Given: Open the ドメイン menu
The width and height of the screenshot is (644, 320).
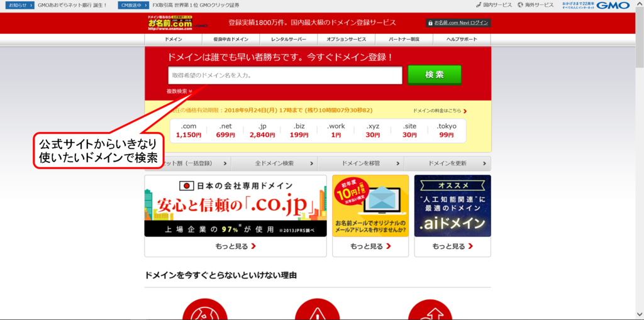Looking at the screenshot, I should tap(174, 40).
